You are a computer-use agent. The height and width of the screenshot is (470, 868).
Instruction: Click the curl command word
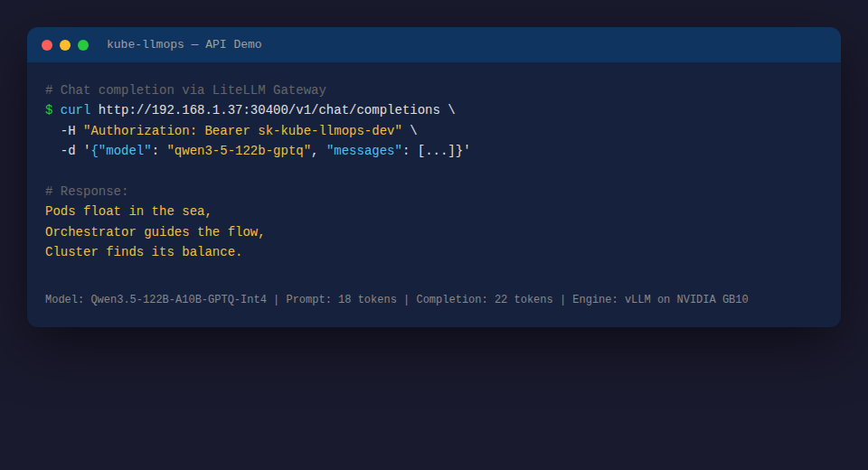tap(75, 110)
